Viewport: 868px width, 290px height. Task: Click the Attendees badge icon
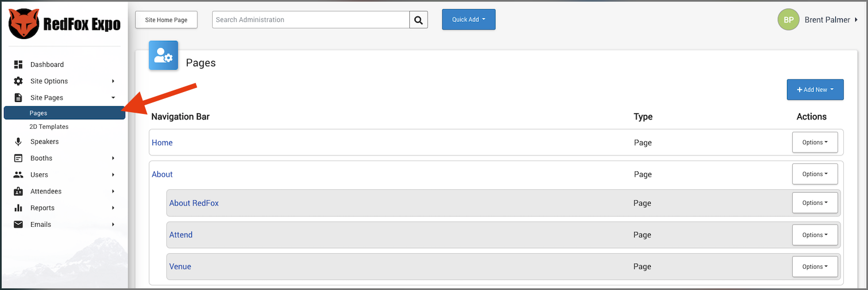[x=18, y=191]
